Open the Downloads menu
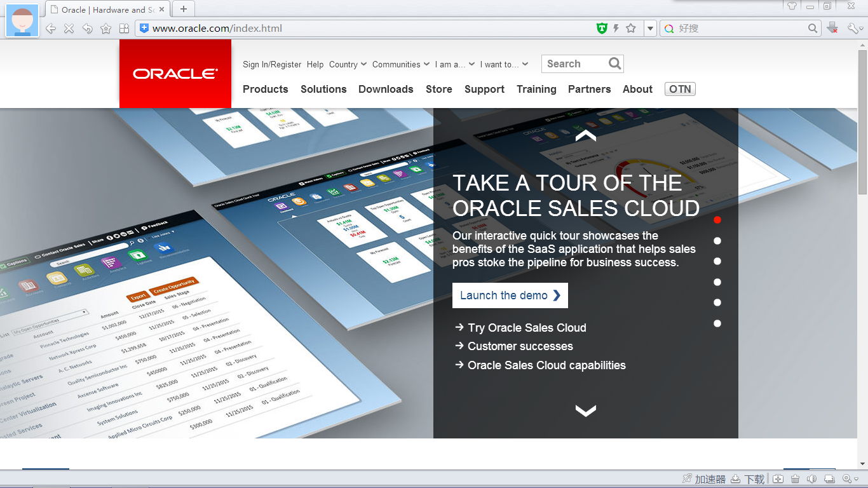 pyautogui.click(x=386, y=90)
